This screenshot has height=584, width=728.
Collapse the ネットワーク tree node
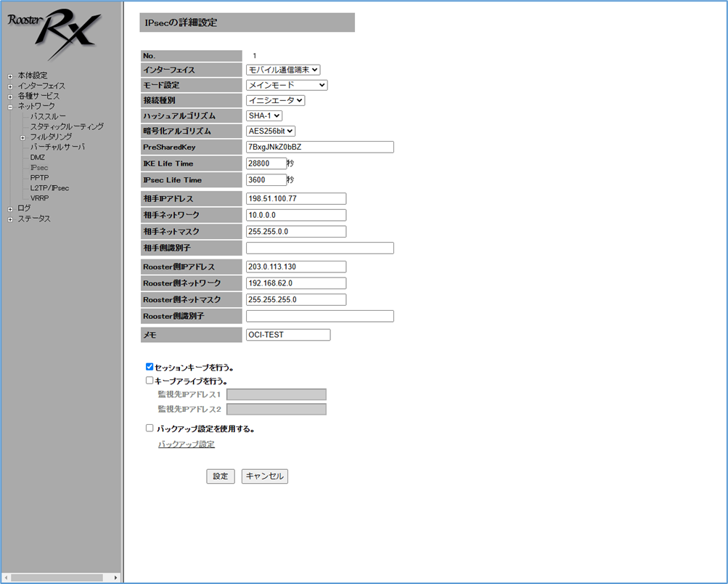click(9, 105)
